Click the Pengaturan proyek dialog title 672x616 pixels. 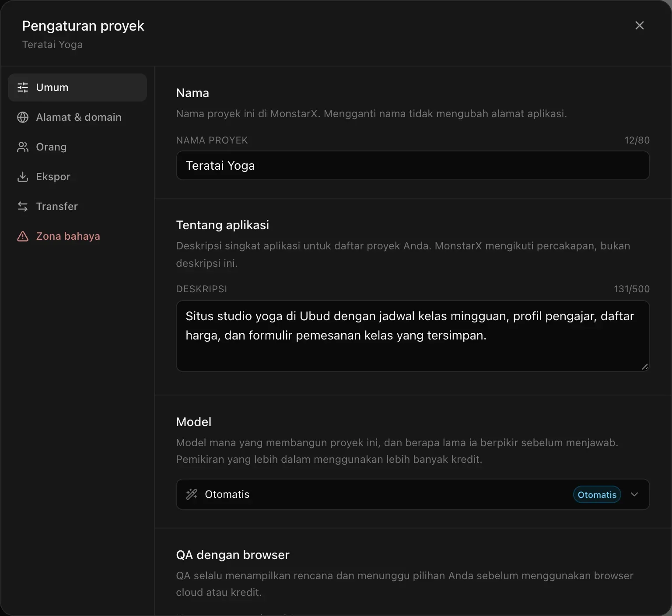pos(83,26)
